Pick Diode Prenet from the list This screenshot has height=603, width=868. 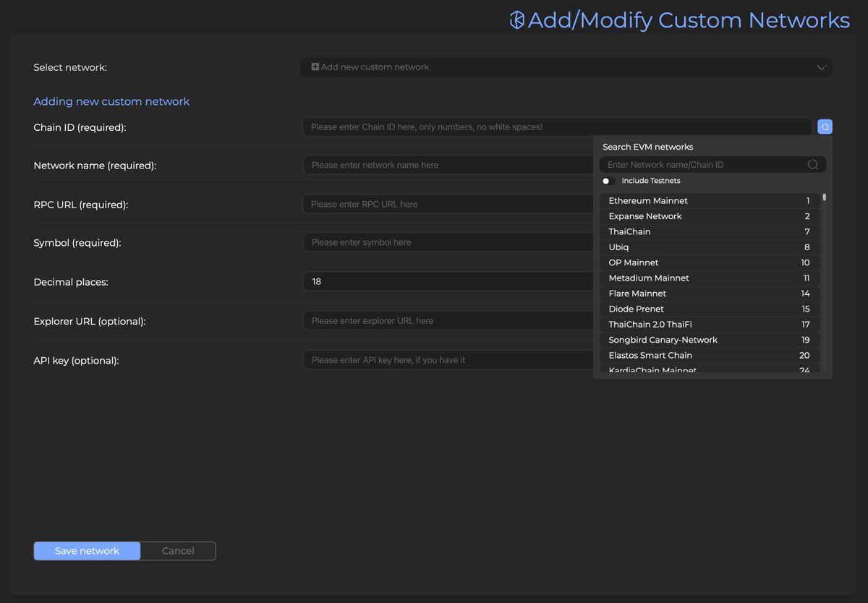(710, 309)
